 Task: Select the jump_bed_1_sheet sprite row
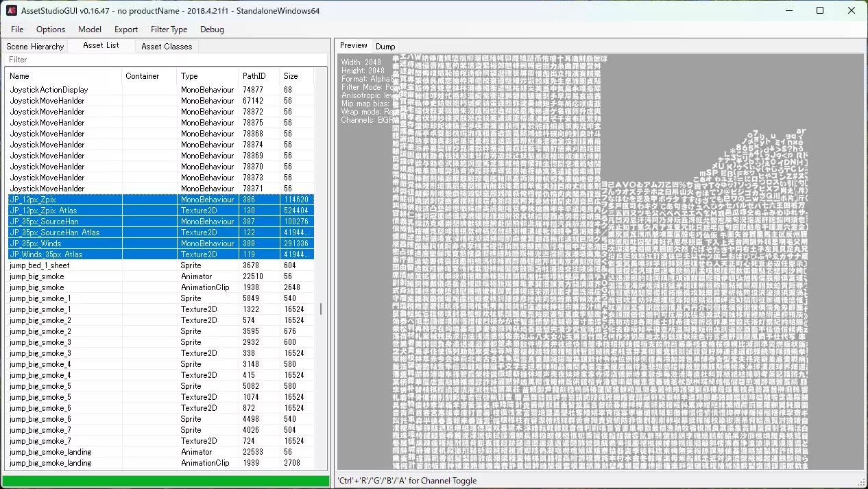click(x=160, y=265)
